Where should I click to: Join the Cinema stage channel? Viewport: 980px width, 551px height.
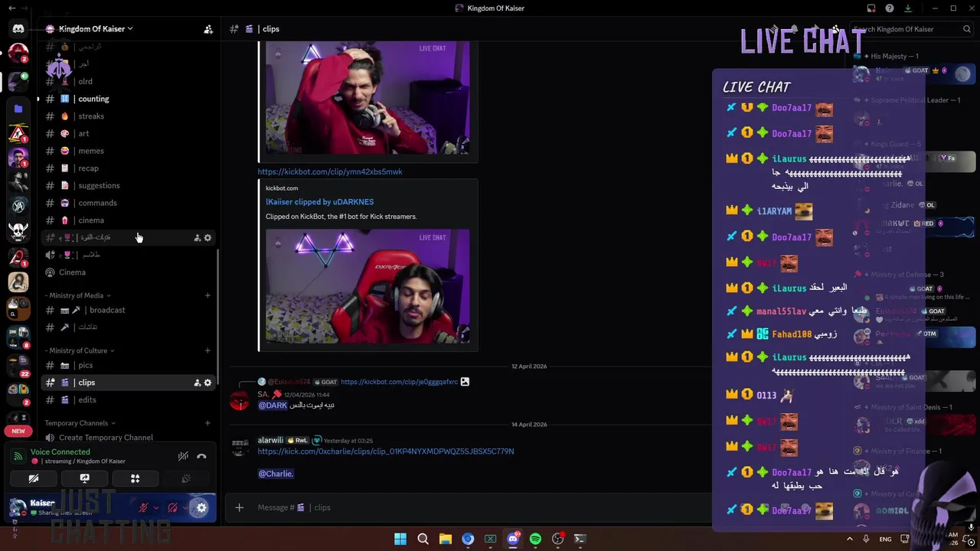129,272
